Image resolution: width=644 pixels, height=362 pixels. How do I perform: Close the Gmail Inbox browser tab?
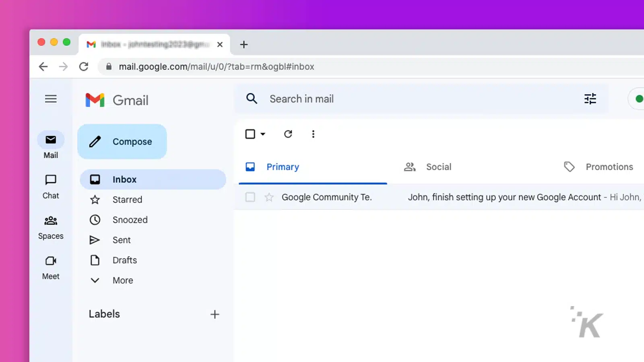pyautogui.click(x=220, y=45)
